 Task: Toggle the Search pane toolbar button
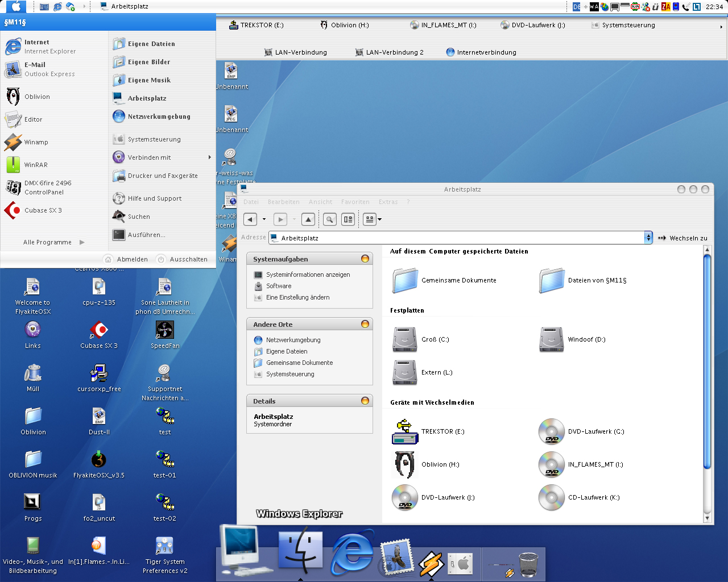pos(330,219)
